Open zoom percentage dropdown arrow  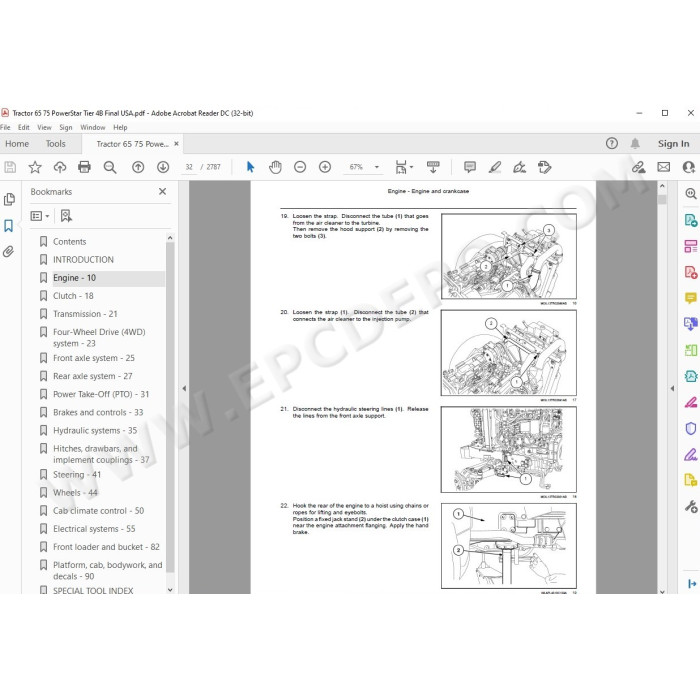point(377,167)
